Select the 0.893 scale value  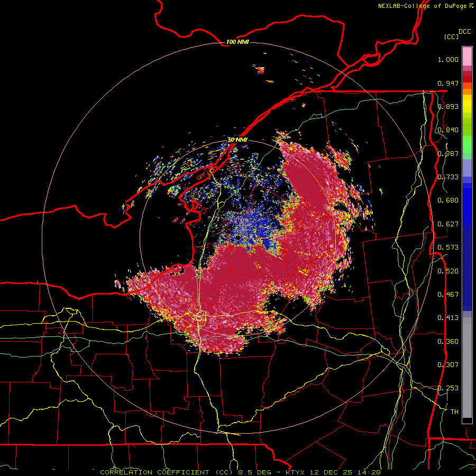point(448,106)
